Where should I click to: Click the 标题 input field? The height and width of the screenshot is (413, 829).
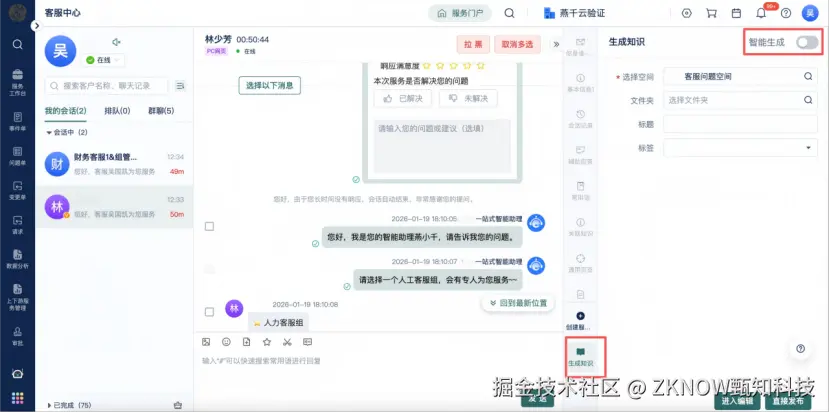[x=740, y=124]
